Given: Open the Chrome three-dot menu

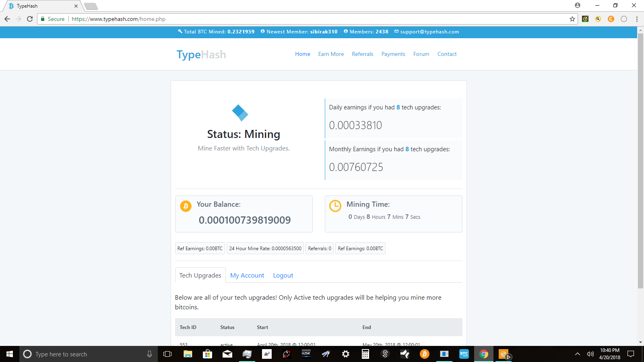Looking at the screenshot, I should (x=637, y=19).
